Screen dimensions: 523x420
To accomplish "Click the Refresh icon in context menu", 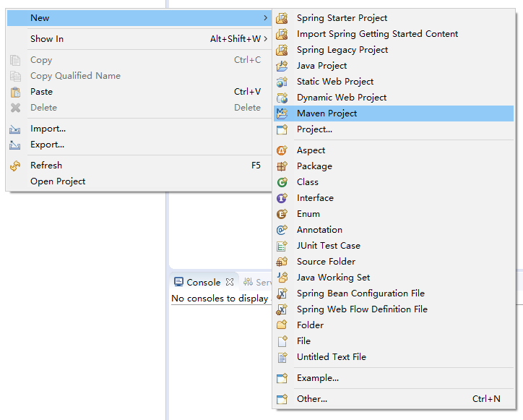I will tap(15, 166).
